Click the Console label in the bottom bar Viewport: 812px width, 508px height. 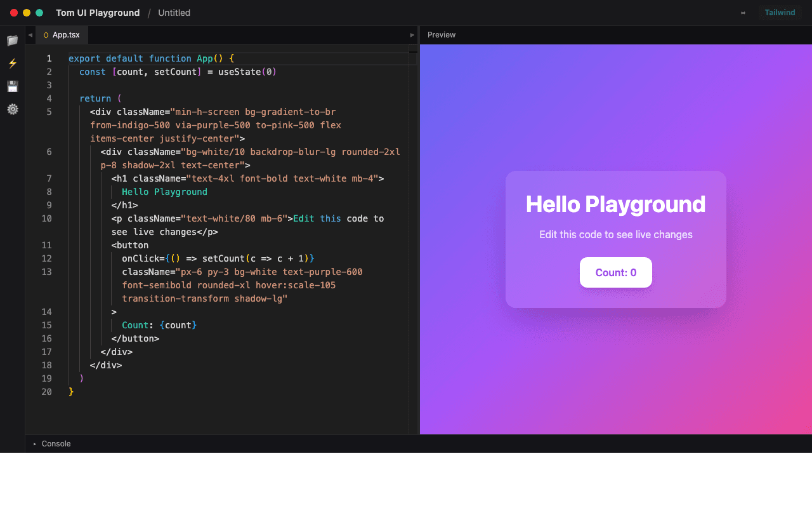(x=56, y=444)
